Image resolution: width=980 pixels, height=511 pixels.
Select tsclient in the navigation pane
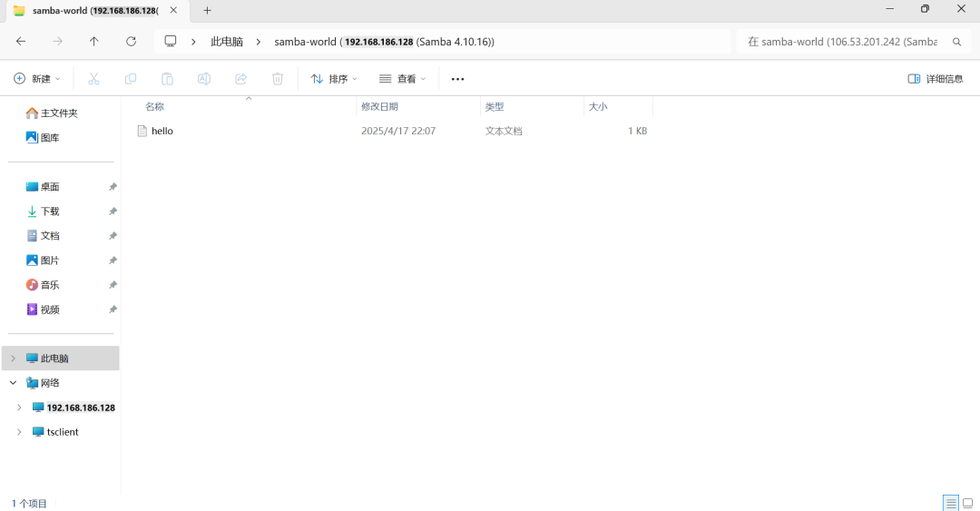point(63,431)
